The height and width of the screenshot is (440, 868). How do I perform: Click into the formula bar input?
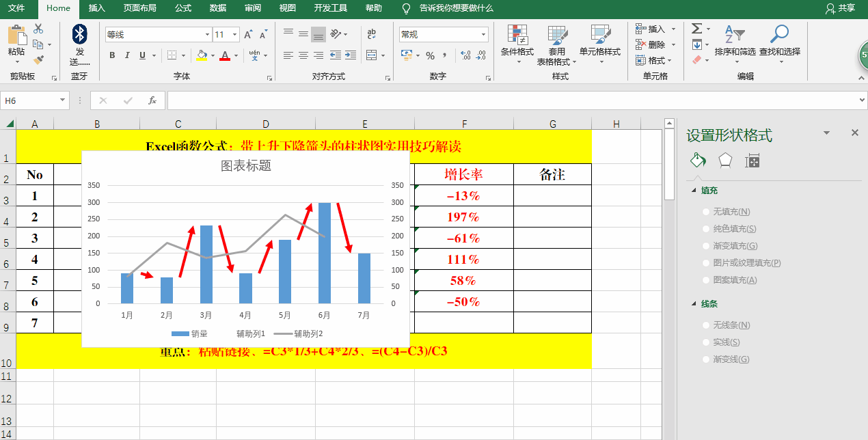click(x=511, y=100)
